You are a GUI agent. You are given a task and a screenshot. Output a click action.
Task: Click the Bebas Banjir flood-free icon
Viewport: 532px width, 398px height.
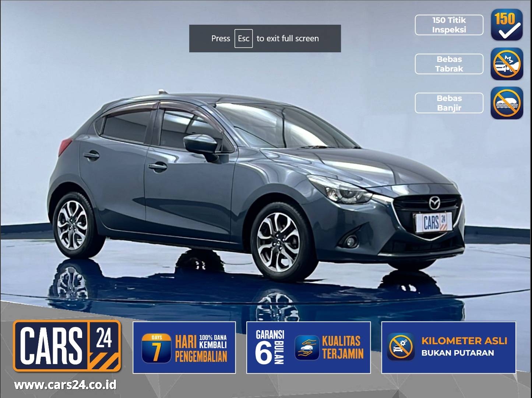click(x=507, y=103)
